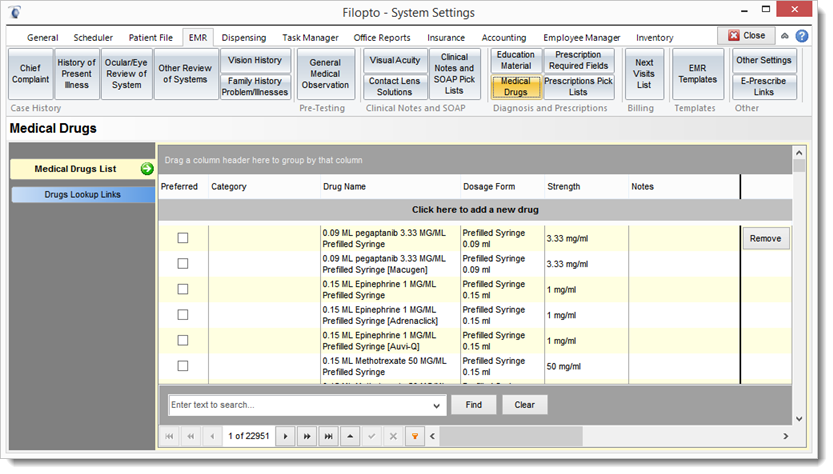Image resolution: width=833 pixels, height=474 pixels.
Task: Click the red X on Close button
Action: pos(734,36)
